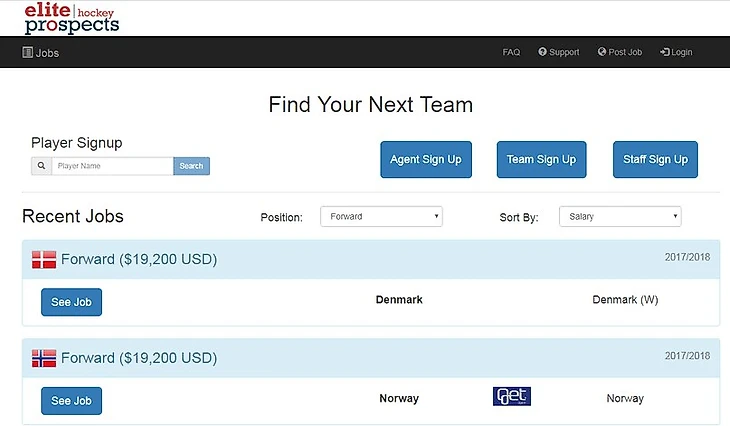Click Staff Sign Up button
Image resolution: width=730 pixels, height=426 pixels.
[656, 160]
